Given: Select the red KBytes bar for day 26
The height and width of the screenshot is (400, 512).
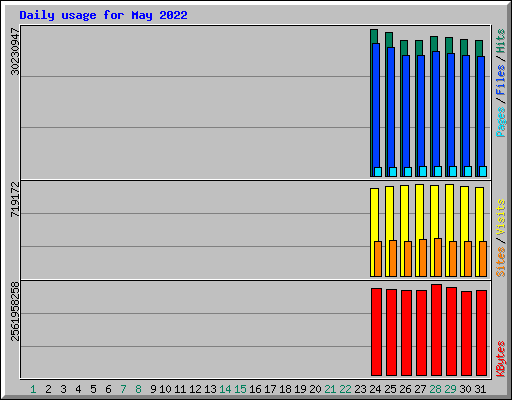Looking at the screenshot, I should pos(406,333).
